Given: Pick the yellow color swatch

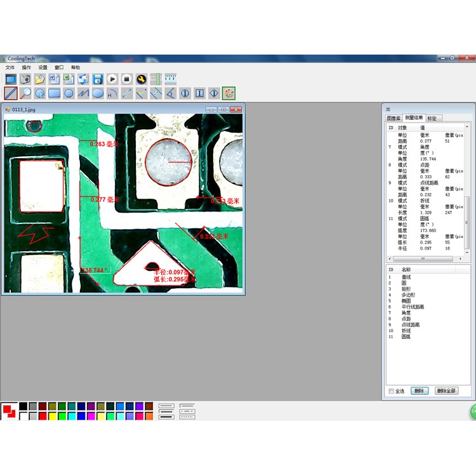Looking at the screenshot, I should [52, 416].
